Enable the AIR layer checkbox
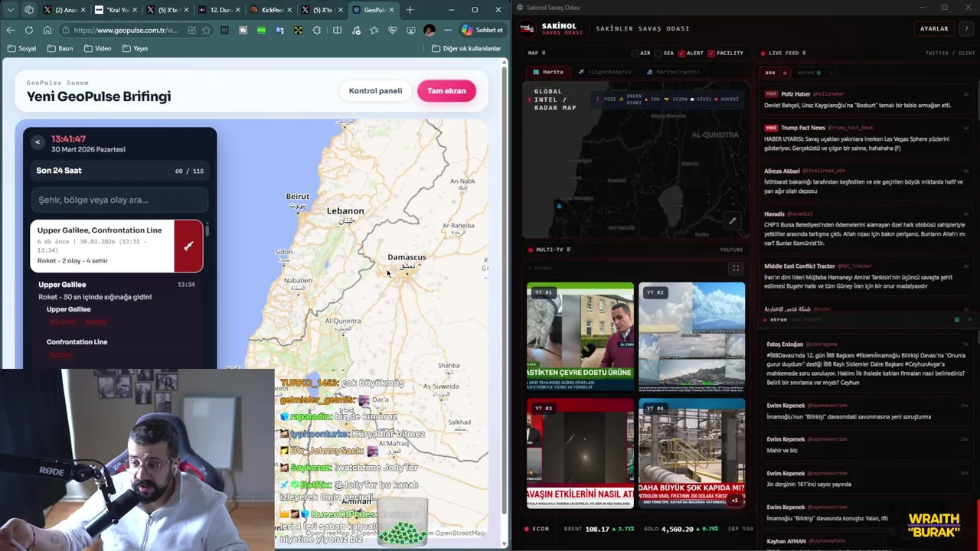This screenshot has width=980, height=551. (635, 53)
